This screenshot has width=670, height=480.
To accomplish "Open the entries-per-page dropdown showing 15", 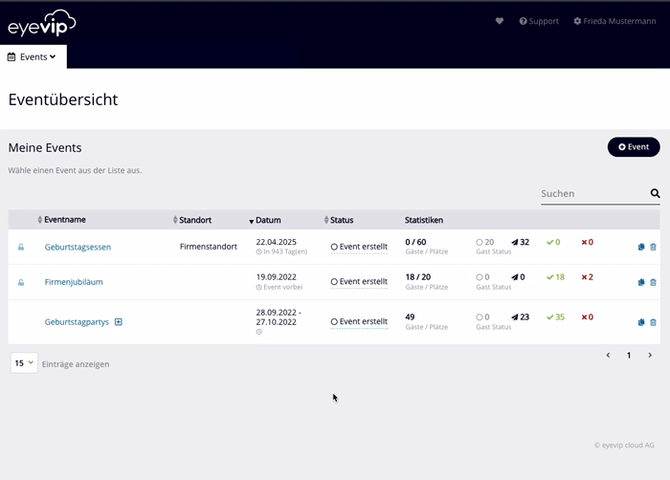I will 24,363.
